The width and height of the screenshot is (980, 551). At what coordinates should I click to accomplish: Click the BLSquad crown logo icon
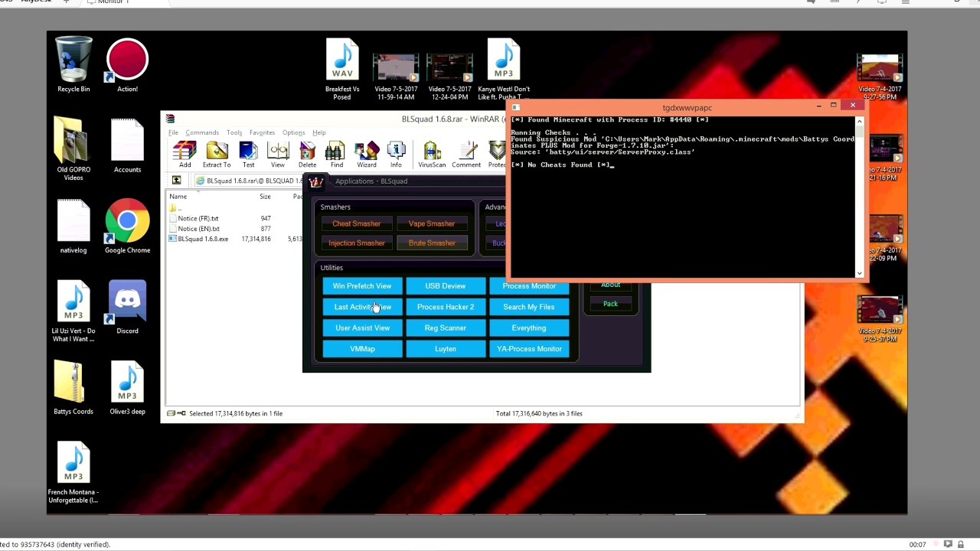(315, 181)
